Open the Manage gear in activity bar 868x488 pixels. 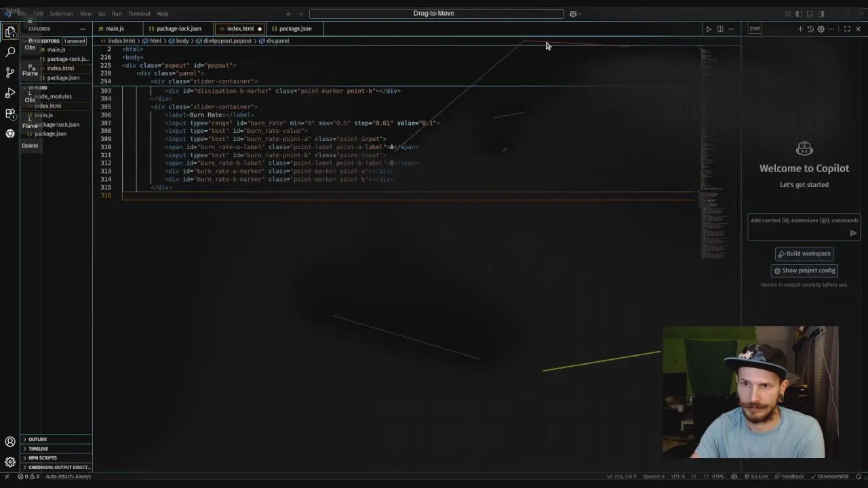[10, 462]
